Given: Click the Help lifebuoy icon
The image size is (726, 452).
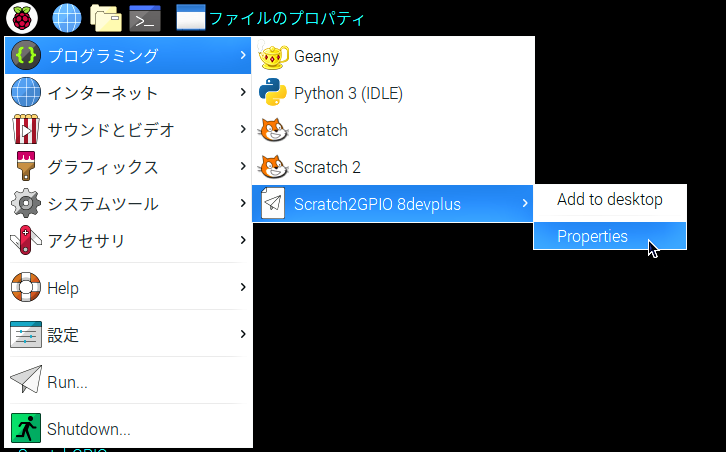Looking at the screenshot, I should pyautogui.click(x=26, y=287).
